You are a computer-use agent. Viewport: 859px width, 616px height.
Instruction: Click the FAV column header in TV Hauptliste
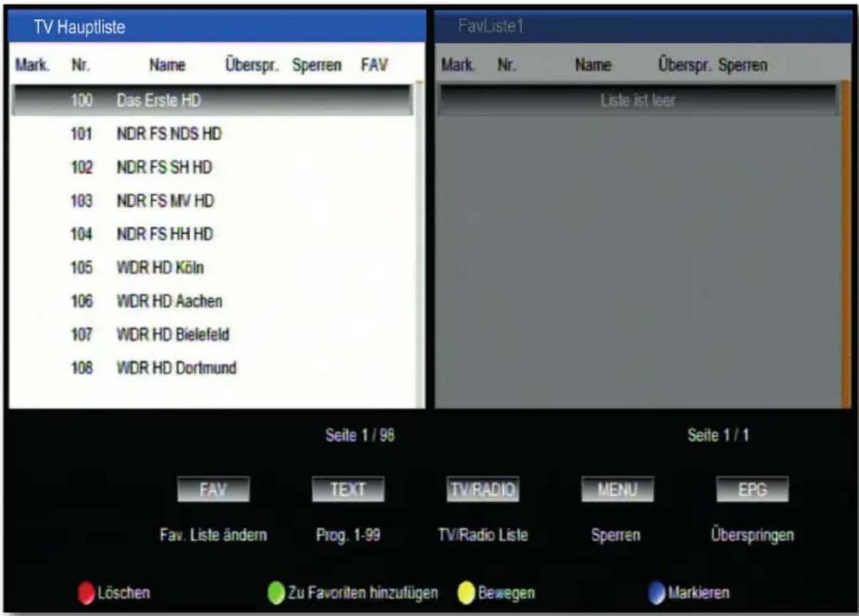[374, 65]
